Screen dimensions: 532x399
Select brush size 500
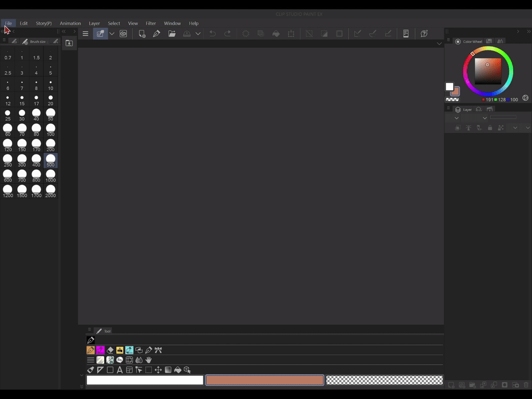click(x=50, y=161)
